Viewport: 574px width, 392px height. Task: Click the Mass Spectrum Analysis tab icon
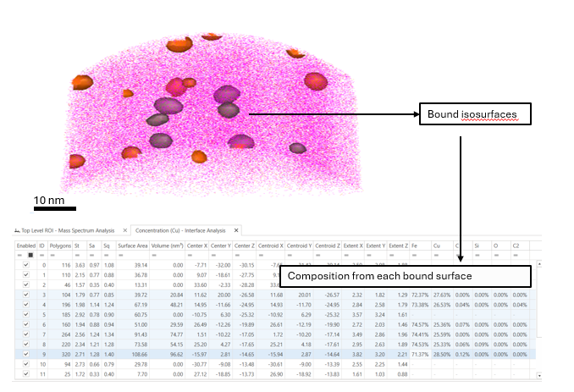point(17,230)
